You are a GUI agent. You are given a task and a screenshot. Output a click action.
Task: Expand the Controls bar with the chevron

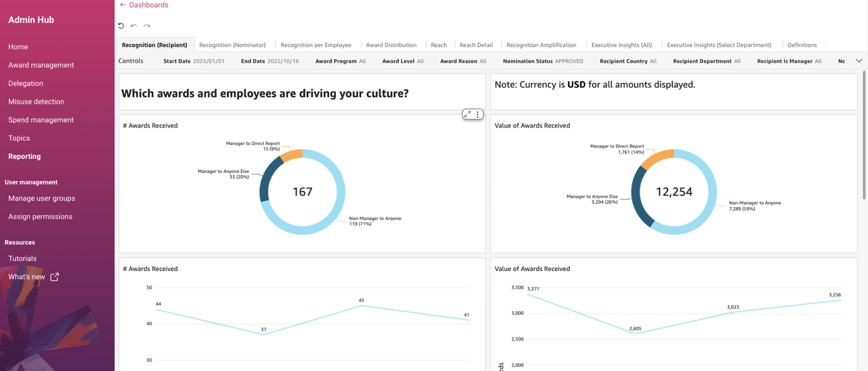(x=859, y=61)
